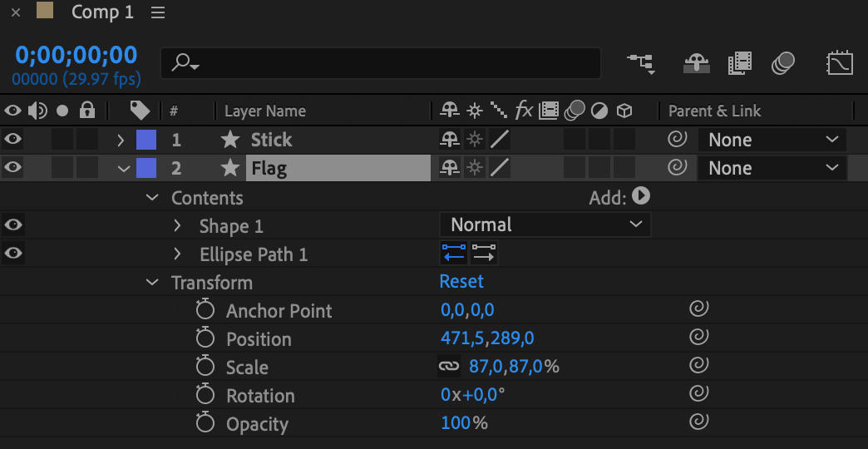The height and width of the screenshot is (449, 868).
Task: Click the Position stopwatch icon
Action: pos(205,339)
